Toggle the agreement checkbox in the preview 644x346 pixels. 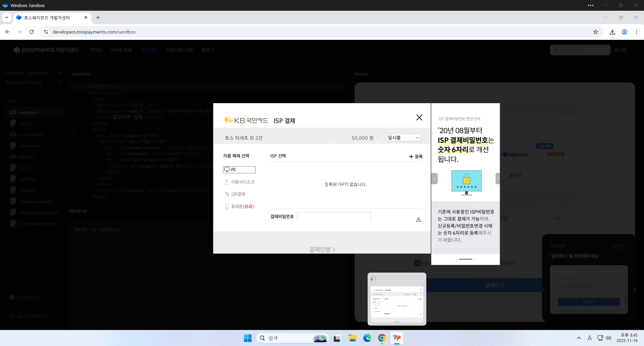tap(418, 263)
